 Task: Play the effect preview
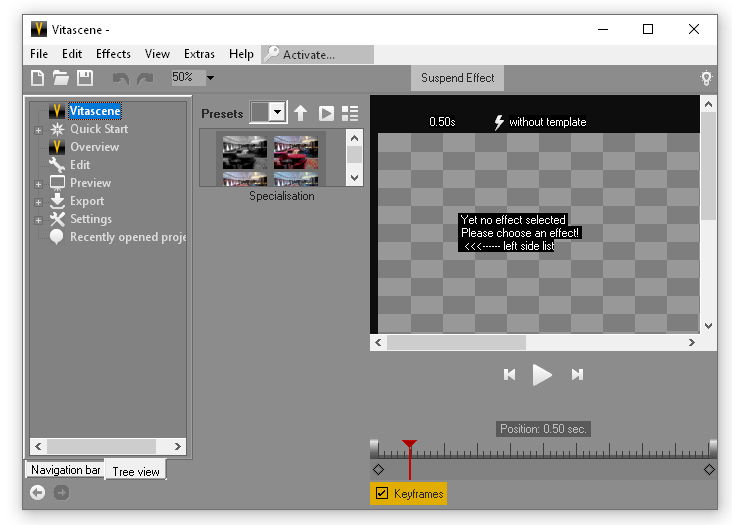[542, 374]
